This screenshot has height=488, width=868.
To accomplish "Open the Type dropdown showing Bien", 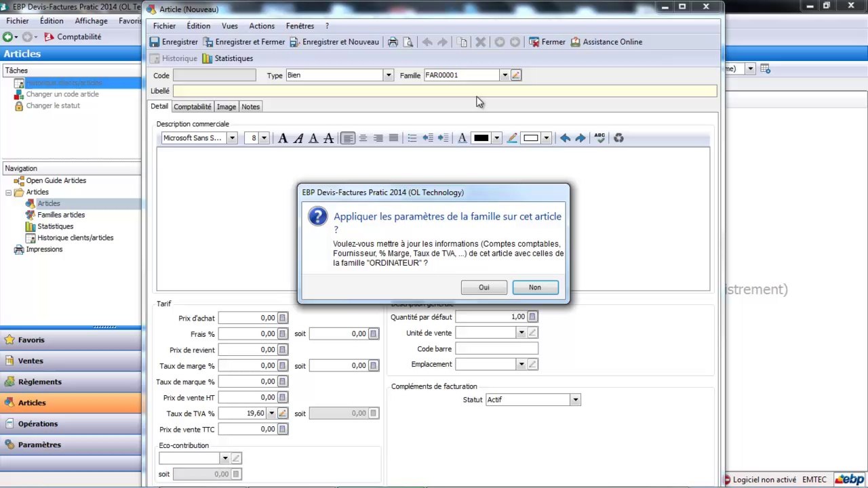I will (389, 75).
